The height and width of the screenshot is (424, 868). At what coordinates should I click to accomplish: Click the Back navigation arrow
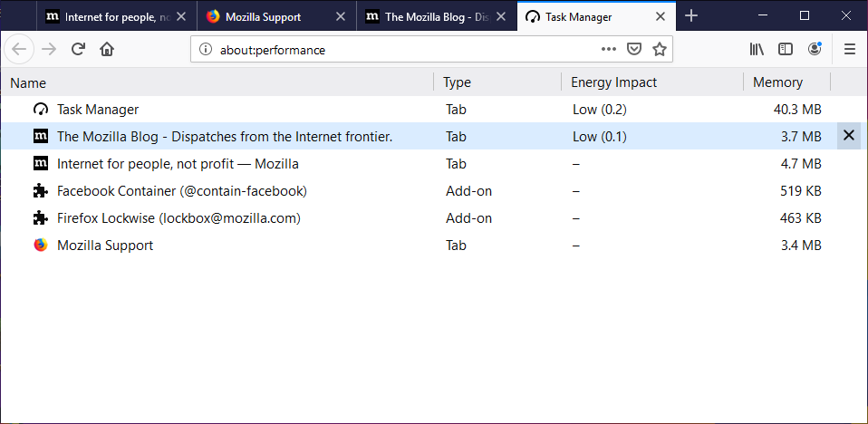click(19, 49)
